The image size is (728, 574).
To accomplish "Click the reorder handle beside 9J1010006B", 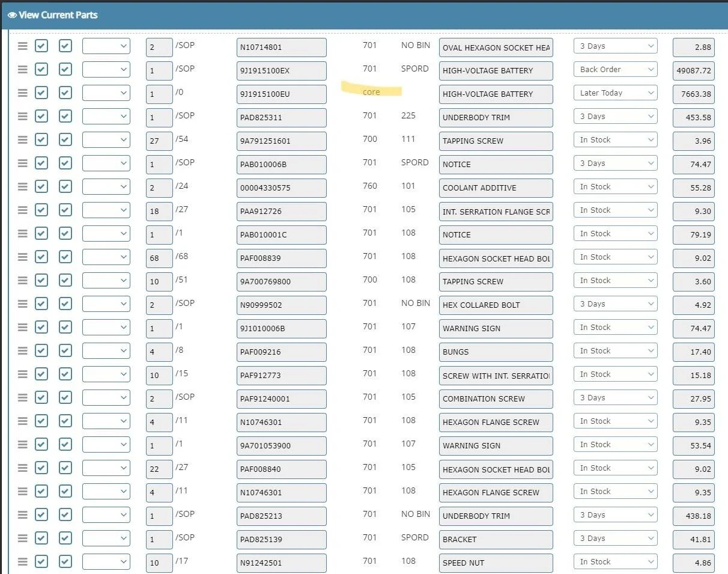I will pyautogui.click(x=23, y=328).
